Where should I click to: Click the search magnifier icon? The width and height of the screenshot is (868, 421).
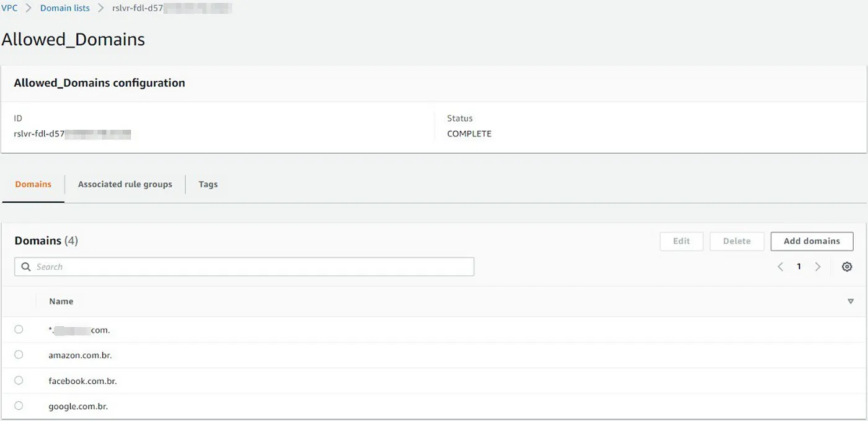pos(25,266)
